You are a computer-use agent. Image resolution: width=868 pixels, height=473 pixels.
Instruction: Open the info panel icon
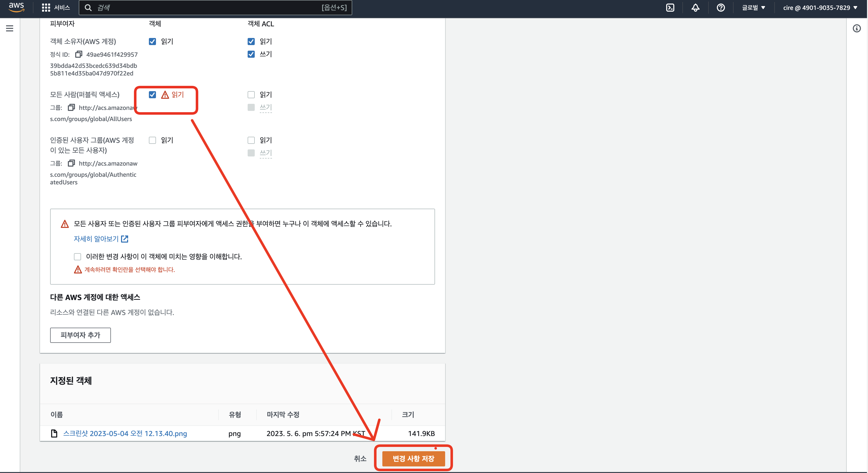click(x=857, y=29)
